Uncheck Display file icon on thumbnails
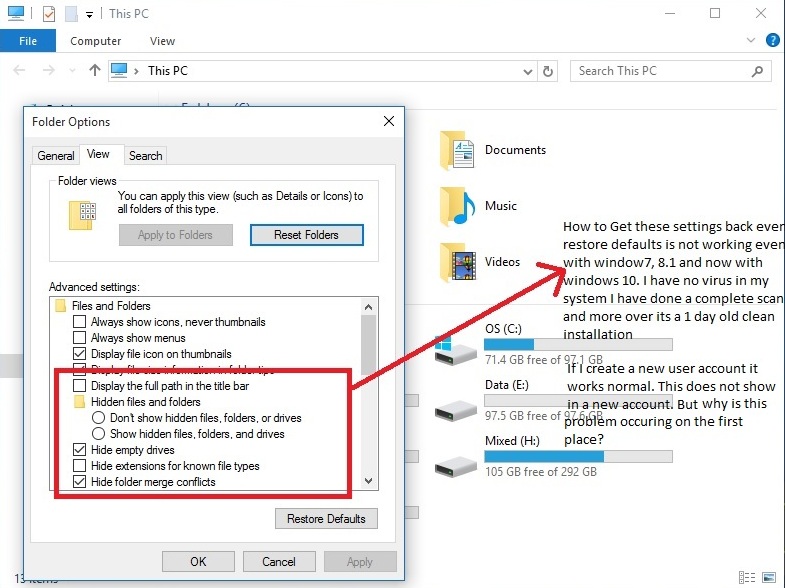Viewport: 785px width, 588px height. (79, 354)
